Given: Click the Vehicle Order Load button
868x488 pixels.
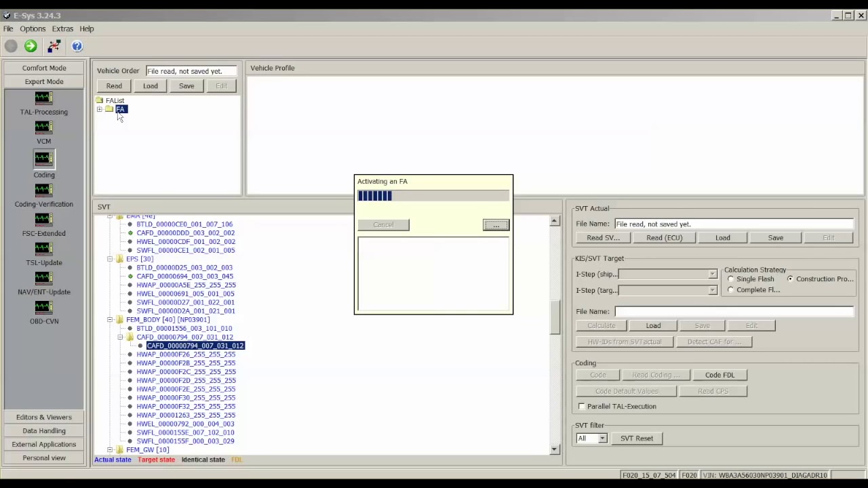Looking at the screenshot, I should tap(150, 86).
